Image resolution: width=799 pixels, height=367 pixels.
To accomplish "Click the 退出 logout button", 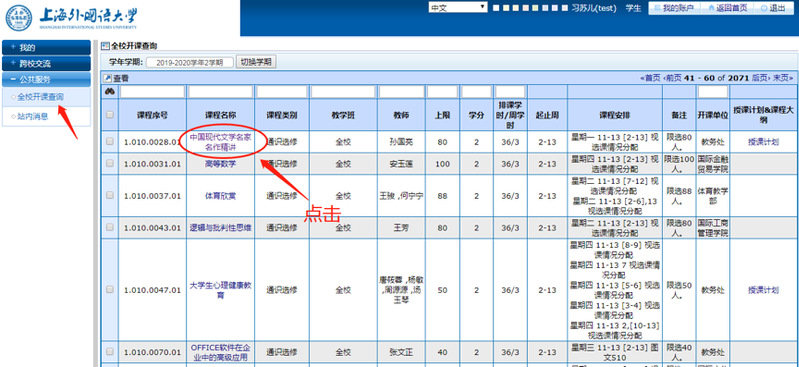I will (x=774, y=8).
